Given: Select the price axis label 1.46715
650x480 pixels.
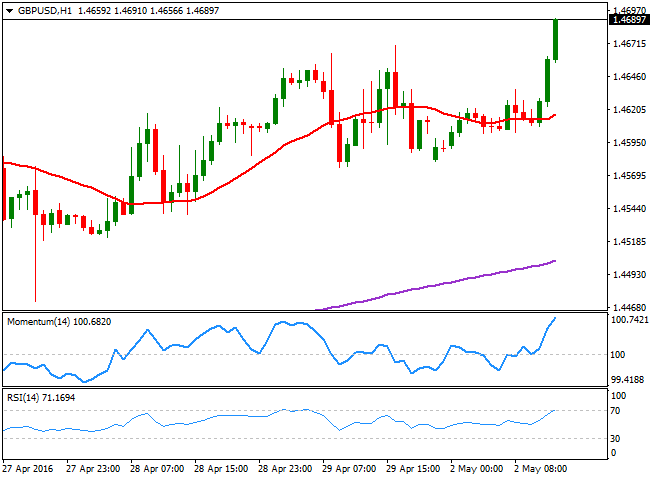Looking at the screenshot, I should [629, 44].
